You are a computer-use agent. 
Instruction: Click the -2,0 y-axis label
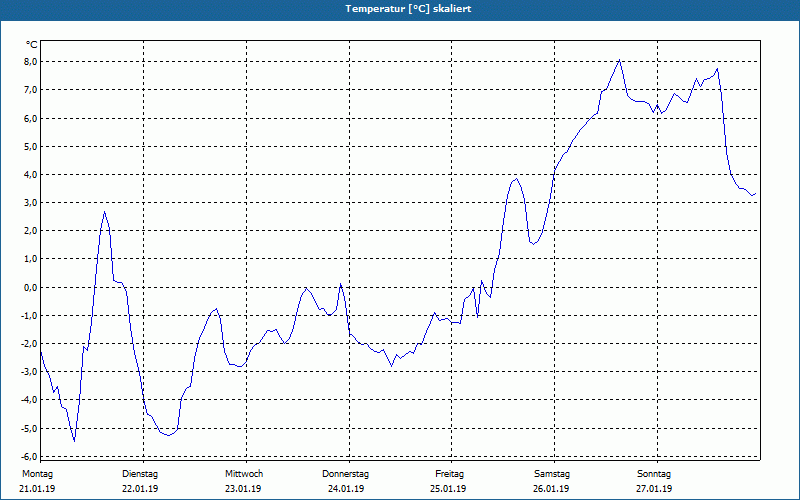(x=30, y=343)
